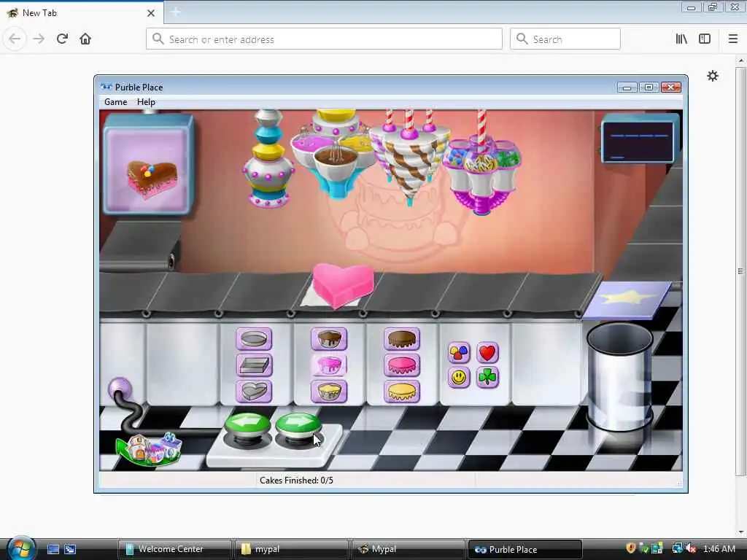Click the security shield tray icon
Image resolution: width=747 pixels, height=560 pixels.
(631, 548)
